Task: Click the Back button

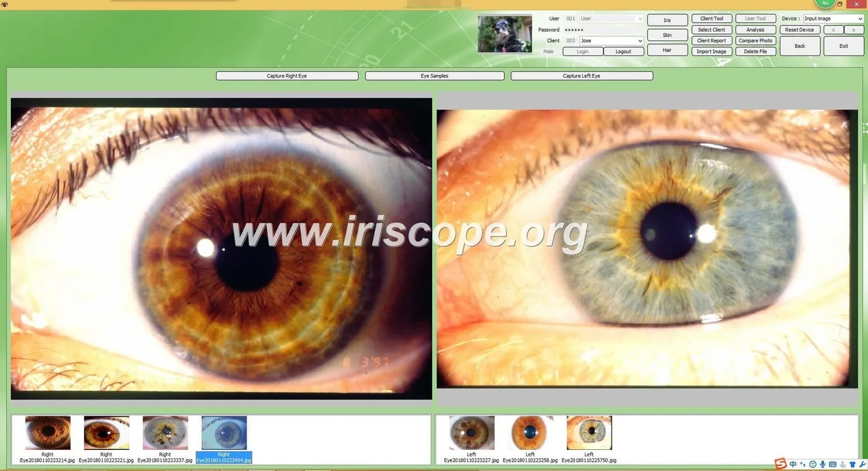Action: [800, 46]
